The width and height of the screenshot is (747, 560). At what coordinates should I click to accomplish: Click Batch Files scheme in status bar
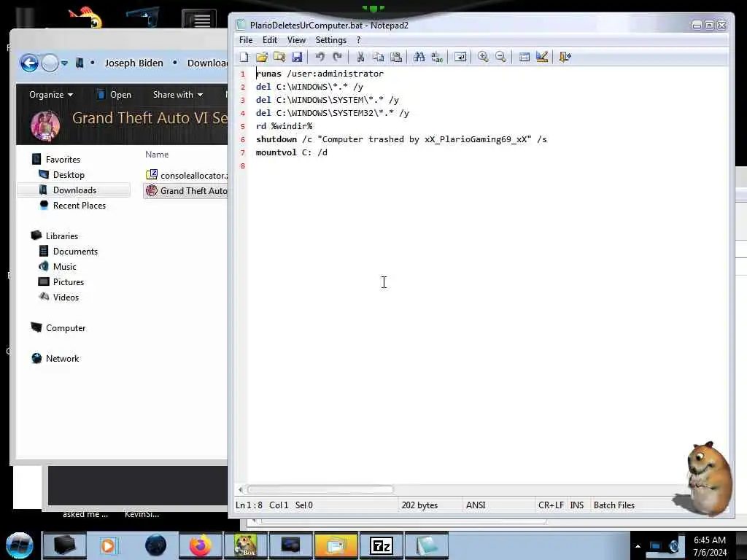[x=614, y=505]
